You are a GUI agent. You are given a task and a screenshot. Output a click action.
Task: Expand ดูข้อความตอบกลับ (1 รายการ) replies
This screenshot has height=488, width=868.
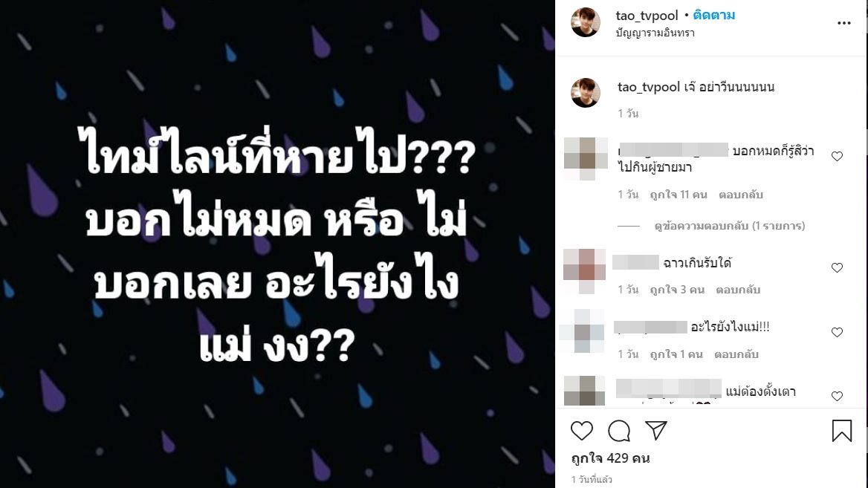[730, 226]
